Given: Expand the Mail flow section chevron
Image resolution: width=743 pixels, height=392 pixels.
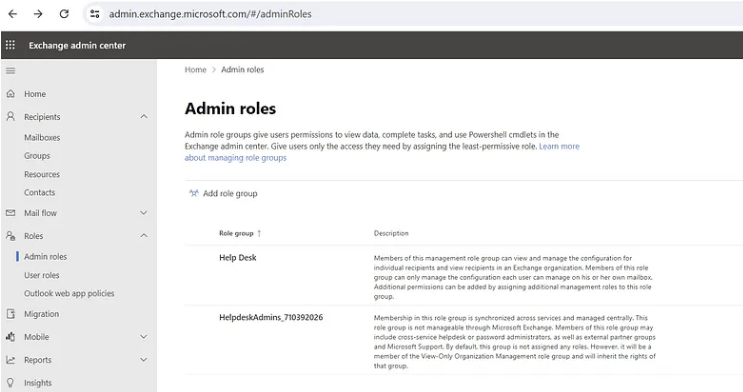Looking at the screenshot, I should 144,213.
